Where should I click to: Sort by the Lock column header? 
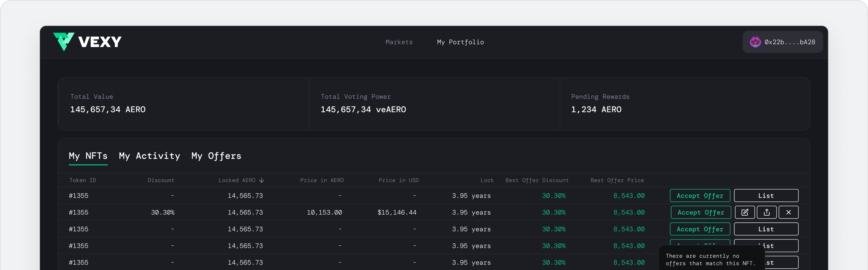(487, 180)
